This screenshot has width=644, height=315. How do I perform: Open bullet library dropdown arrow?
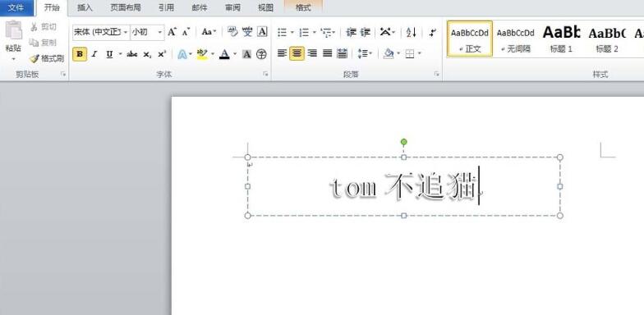coord(292,32)
